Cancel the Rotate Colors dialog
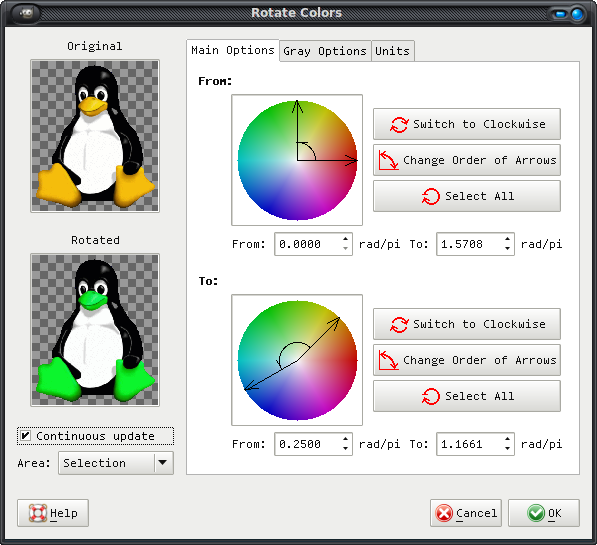597x545 pixels. tap(466, 513)
